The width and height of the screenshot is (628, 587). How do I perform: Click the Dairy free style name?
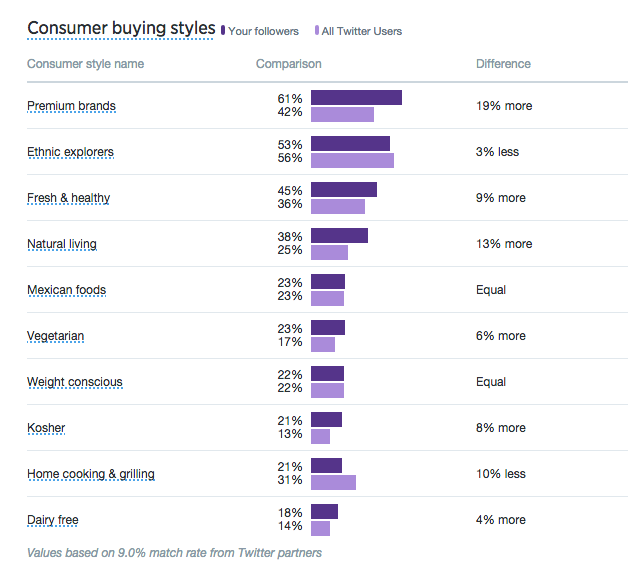click(x=52, y=520)
